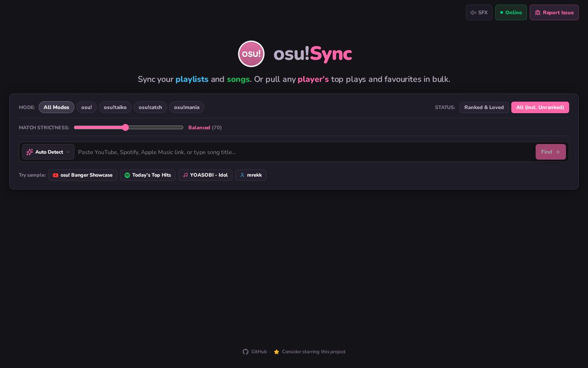The width and height of the screenshot is (588, 368).
Task: Try the osu! Banger Showcase sample
Action: click(83, 175)
